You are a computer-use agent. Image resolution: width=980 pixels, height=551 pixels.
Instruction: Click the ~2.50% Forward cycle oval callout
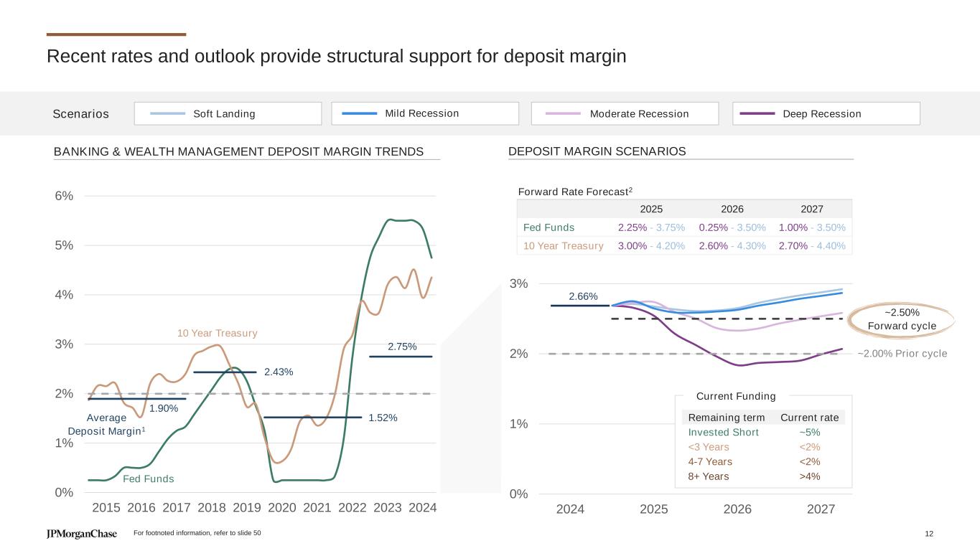[x=902, y=319]
